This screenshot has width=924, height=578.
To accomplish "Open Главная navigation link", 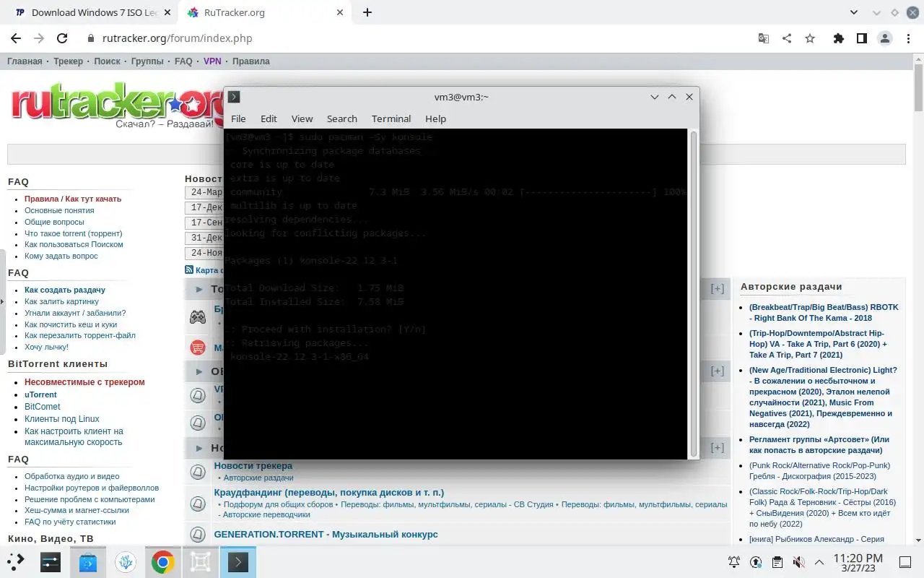I will coord(25,61).
